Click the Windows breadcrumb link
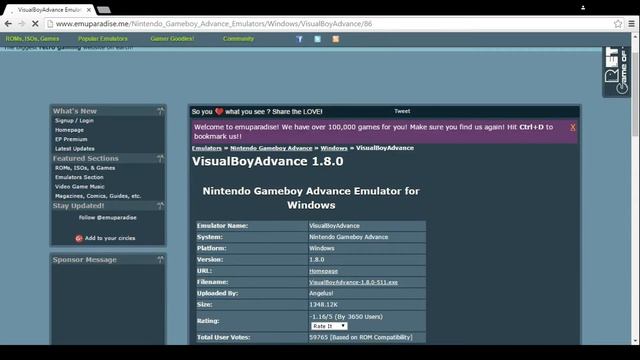 (x=334, y=148)
